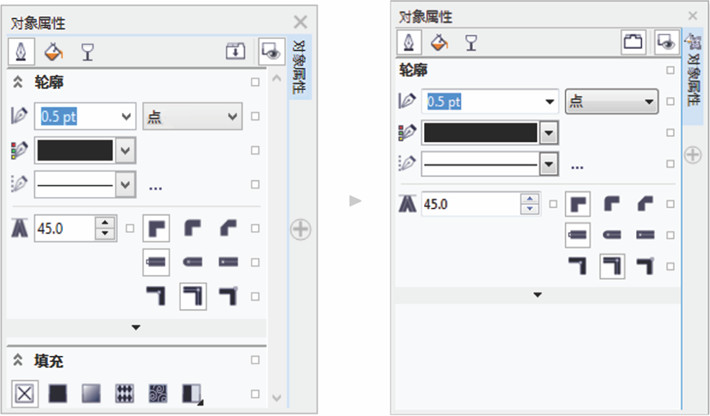This screenshot has height=416, width=710.
Task: Choose Inside outline position in panel without 填充
Action: pos(645,266)
